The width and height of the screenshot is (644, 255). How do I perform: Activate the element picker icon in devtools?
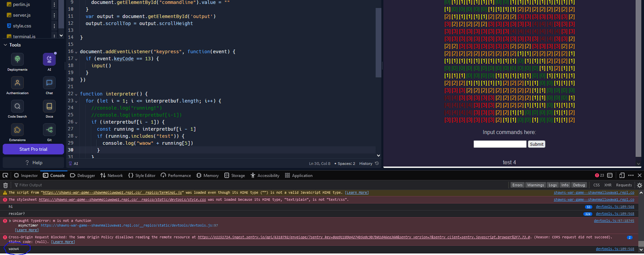(6, 176)
